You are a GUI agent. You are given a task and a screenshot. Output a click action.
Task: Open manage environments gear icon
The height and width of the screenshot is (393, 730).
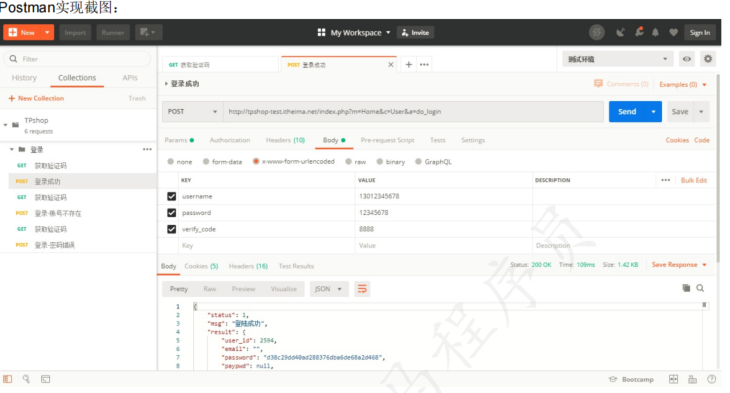point(708,59)
